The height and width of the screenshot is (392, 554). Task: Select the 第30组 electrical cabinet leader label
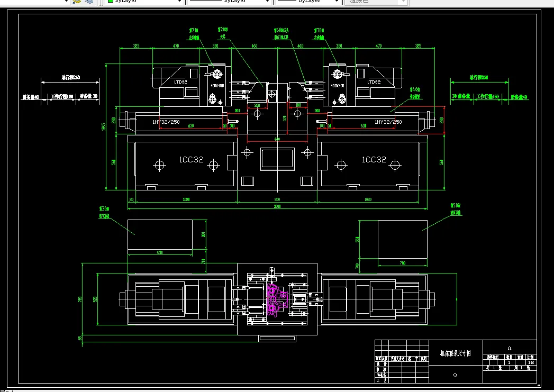pyautogui.click(x=104, y=213)
